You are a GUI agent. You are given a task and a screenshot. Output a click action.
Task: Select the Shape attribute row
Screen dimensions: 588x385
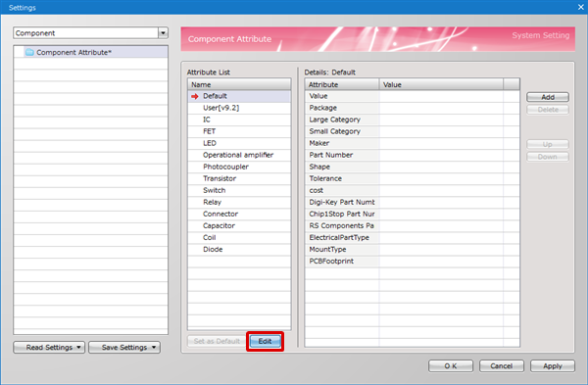click(413, 167)
